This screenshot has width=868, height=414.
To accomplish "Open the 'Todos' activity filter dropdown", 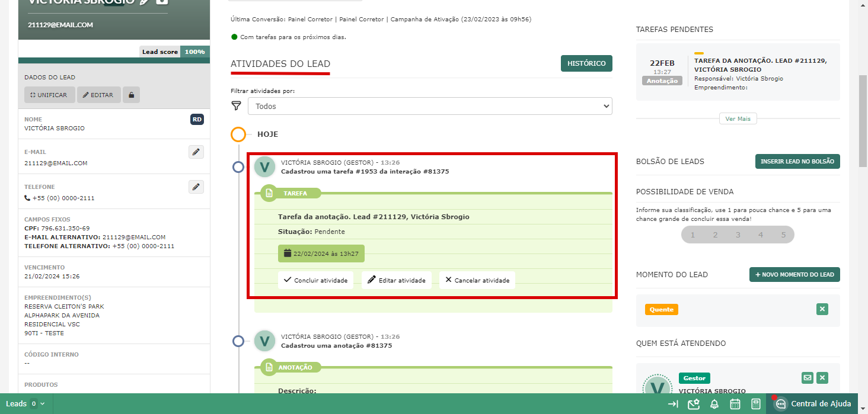I will (x=430, y=106).
